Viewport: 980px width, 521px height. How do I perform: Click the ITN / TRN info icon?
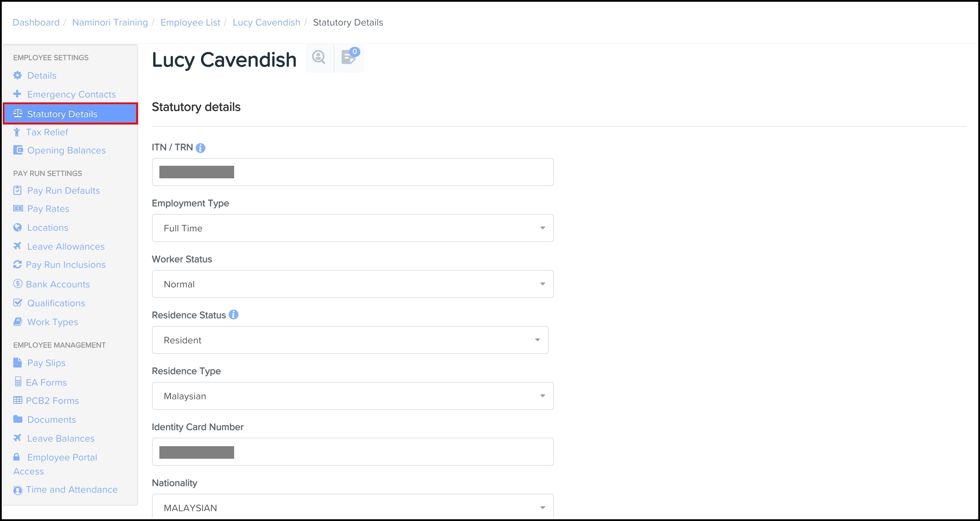click(201, 148)
